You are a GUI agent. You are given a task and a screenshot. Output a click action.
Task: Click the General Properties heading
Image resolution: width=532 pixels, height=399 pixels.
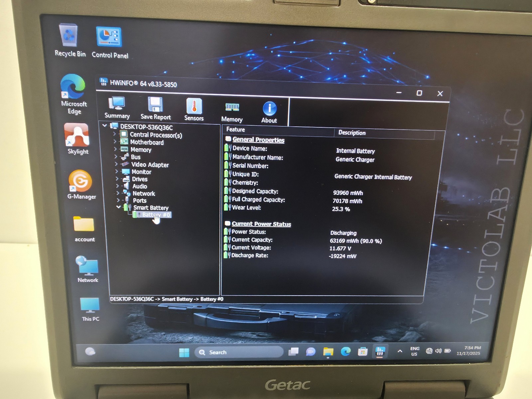[258, 140]
